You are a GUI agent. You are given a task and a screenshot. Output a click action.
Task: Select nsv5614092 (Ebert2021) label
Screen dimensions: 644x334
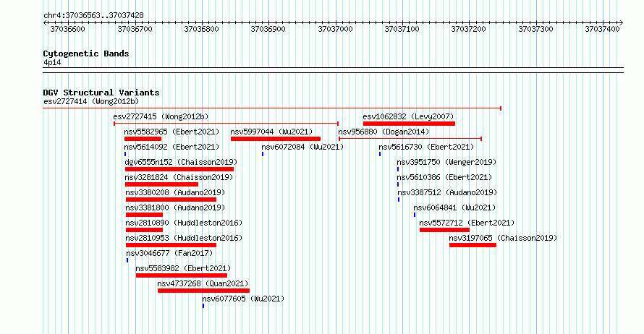(x=171, y=147)
